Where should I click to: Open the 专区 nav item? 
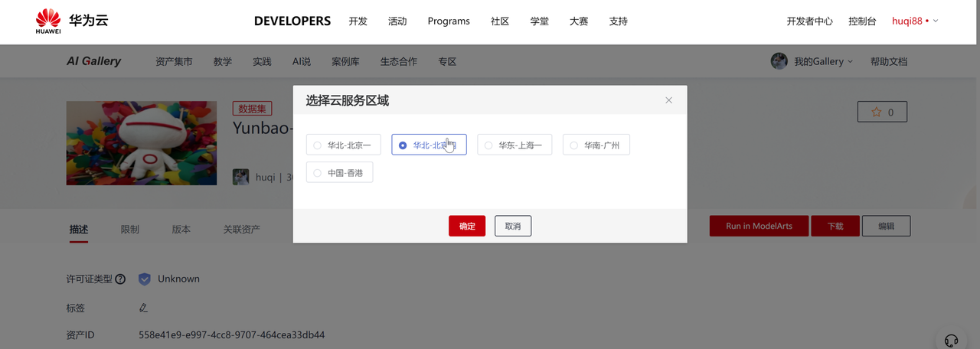pyautogui.click(x=447, y=61)
